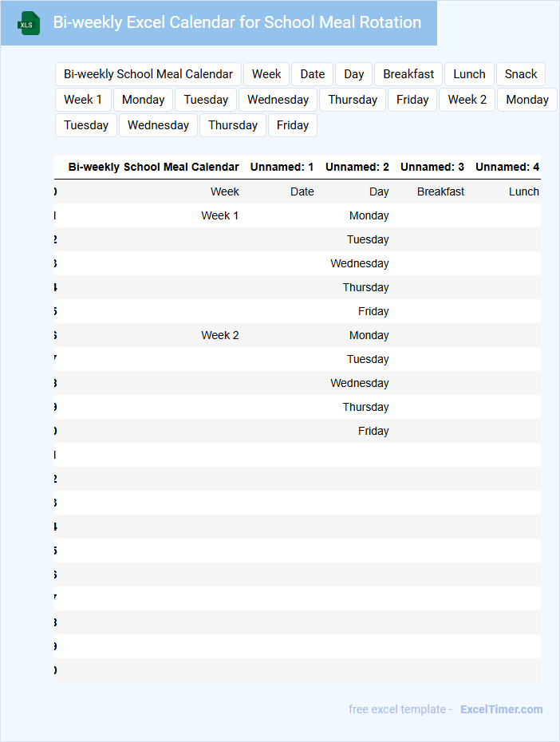The height and width of the screenshot is (742, 560).
Task: Select the Week tag button
Action: [x=266, y=74]
